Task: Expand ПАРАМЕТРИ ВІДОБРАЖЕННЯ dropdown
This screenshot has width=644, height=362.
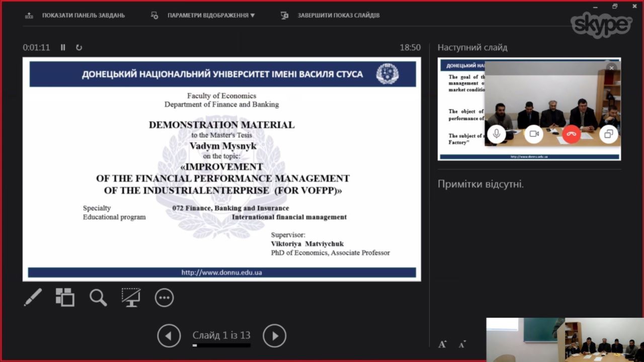Action: tap(211, 16)
